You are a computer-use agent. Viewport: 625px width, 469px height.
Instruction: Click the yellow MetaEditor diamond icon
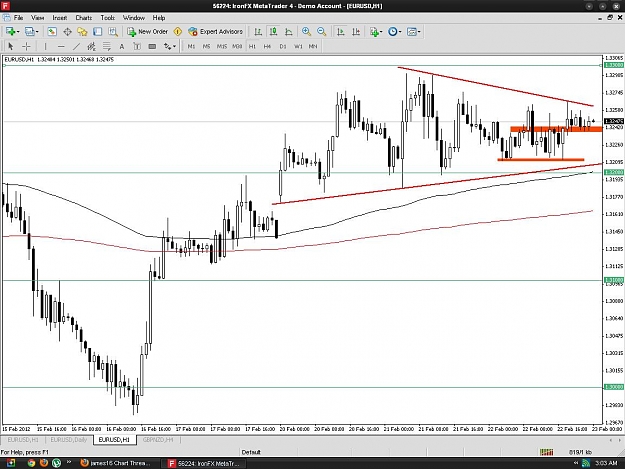pos(178,31)
